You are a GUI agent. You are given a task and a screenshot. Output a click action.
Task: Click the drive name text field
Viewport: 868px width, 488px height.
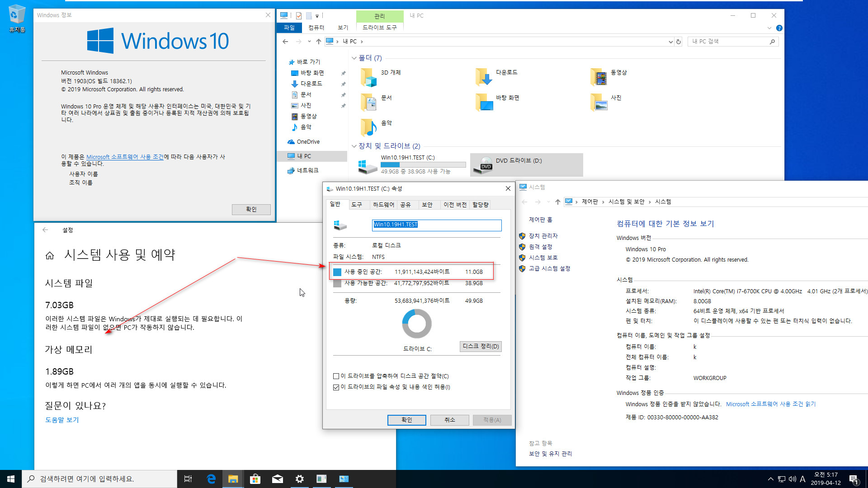coord(437,225)
